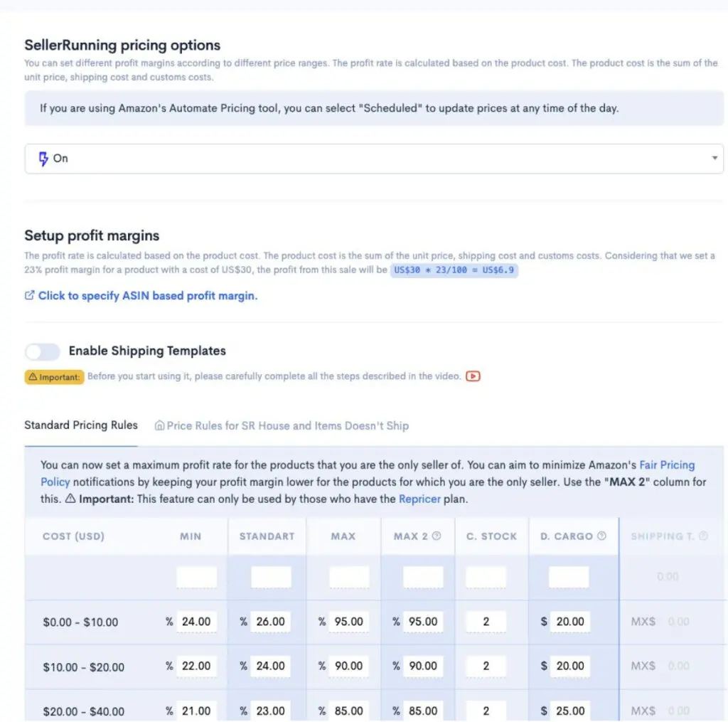Click the external link icon beside ASIN margin
728x722 pixels.
point(29,295)
